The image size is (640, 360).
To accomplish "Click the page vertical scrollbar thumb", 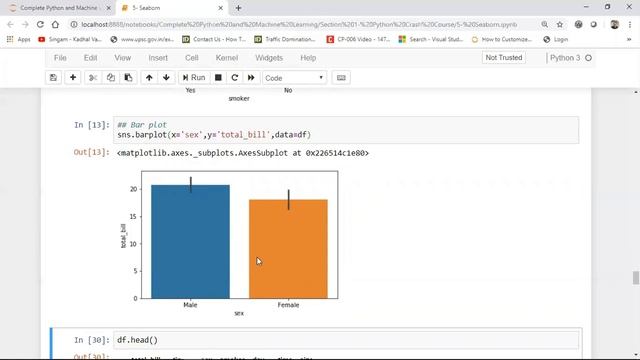I will 636,278.
